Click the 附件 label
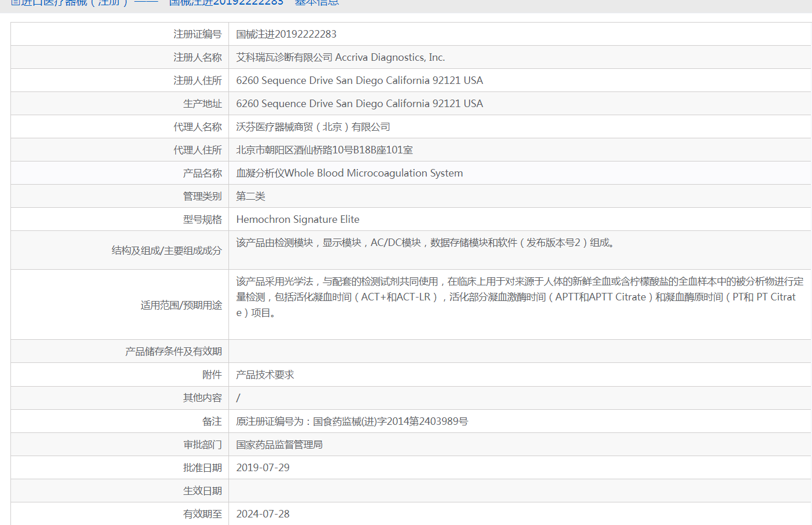Screen dimensions: 812x525 tap(212, 375)
